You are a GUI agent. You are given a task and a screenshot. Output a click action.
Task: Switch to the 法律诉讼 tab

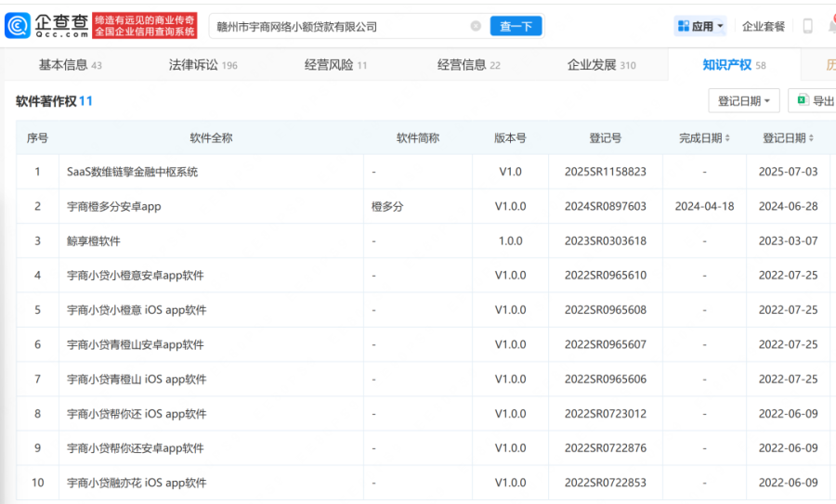pyautogui.click(x=203, y=65)
